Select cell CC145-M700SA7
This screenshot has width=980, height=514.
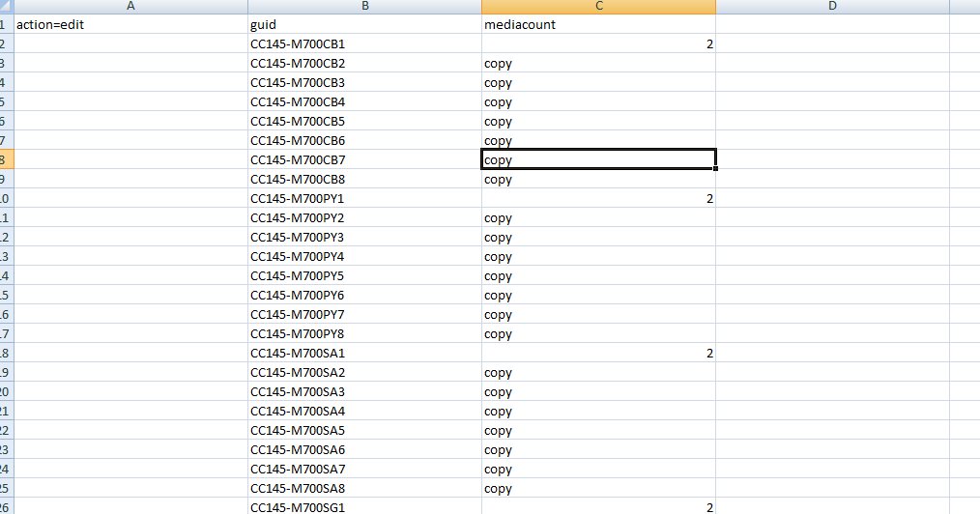(365, 469)
